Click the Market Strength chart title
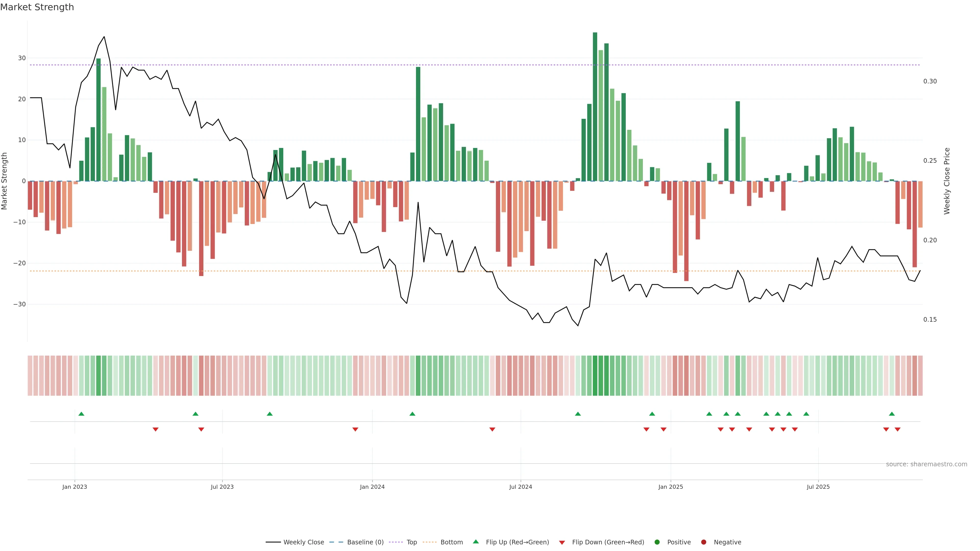Image resolution: width=980 pixels, height=551 pixels. tap(37, 7)
